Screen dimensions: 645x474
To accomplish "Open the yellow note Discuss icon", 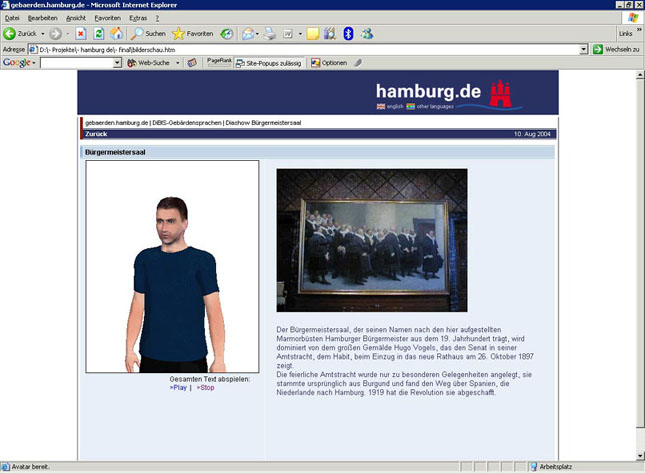I will 313,34.
